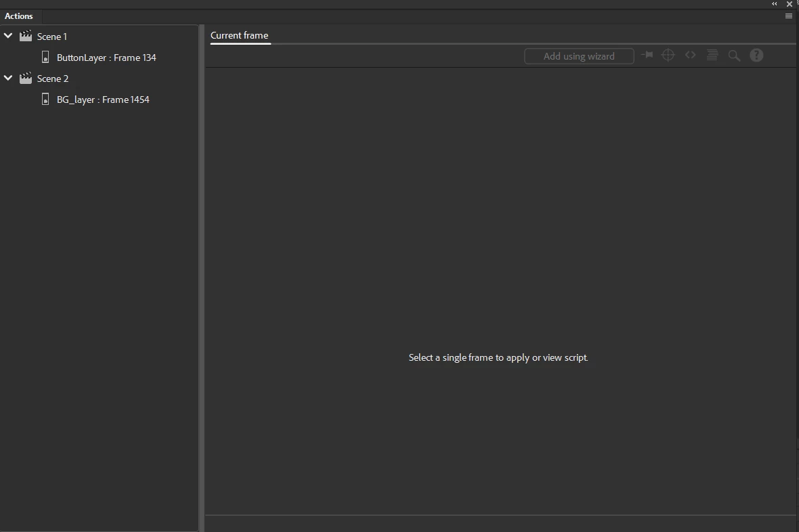
Task: Select ButtonLayer : Frame 134 script
Action: point(106,58)
